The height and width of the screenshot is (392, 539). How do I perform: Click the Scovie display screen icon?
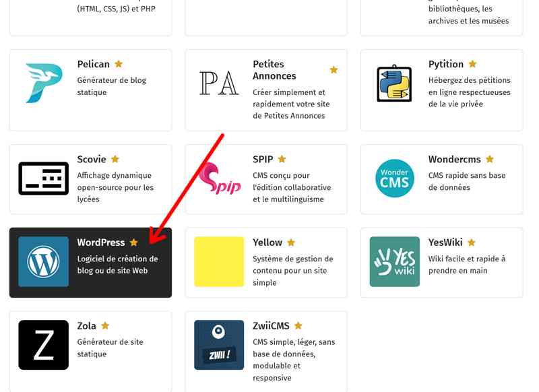[x=44, y=178]
